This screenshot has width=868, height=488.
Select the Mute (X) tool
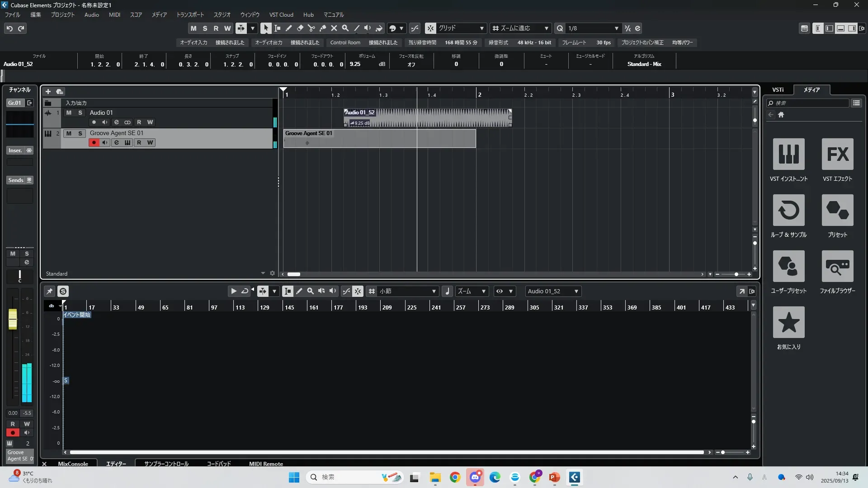[334, 28]
